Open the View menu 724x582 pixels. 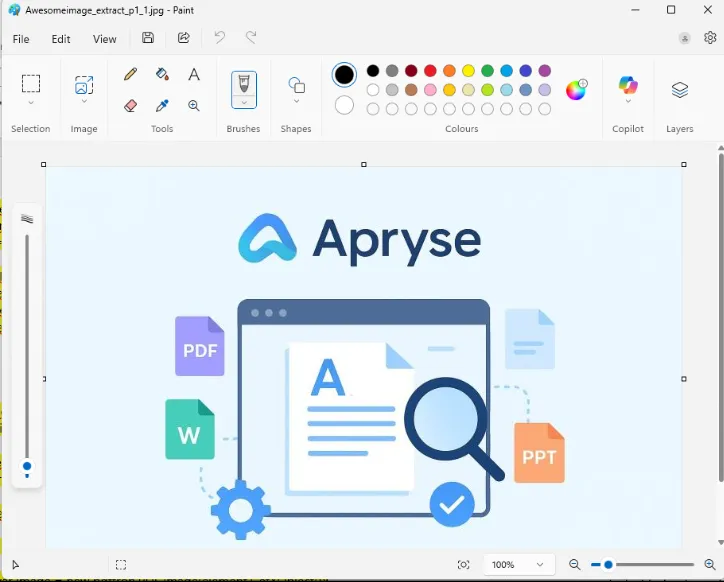105,39
